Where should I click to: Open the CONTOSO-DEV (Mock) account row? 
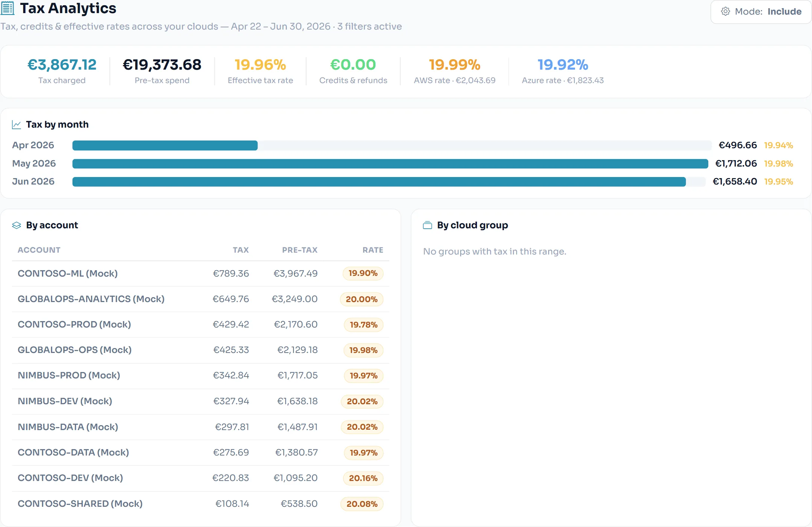click(x=201, y=478)
